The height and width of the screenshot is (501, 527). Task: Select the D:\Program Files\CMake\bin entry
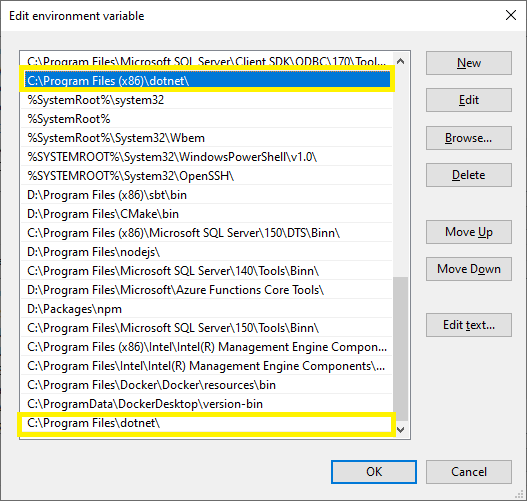coord(207,214)
